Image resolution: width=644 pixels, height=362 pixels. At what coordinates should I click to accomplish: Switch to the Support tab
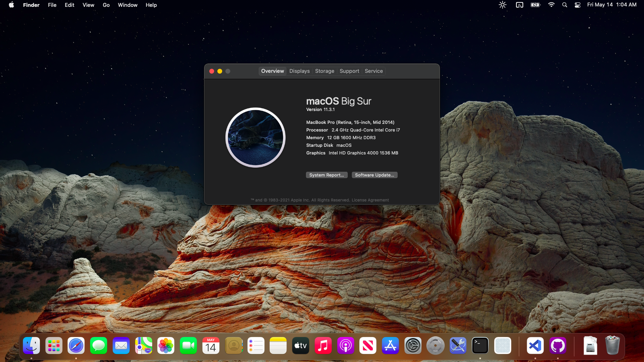[x=349, y=71]
